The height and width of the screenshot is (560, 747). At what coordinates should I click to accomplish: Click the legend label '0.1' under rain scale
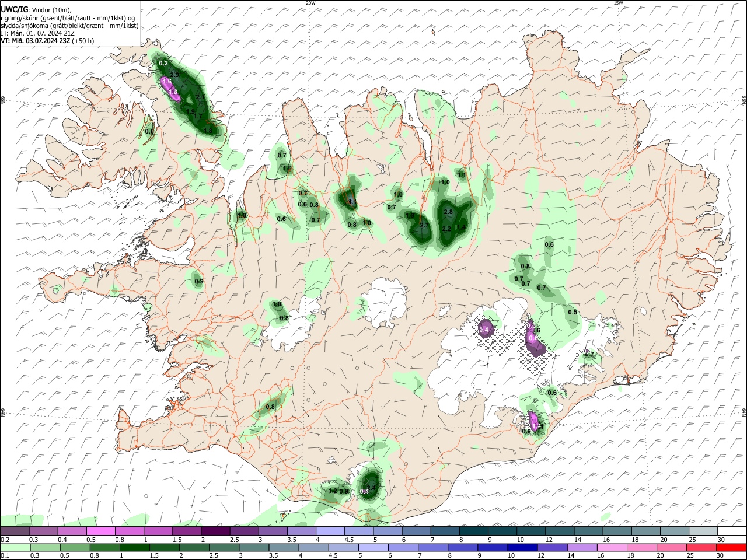[x=4, y=555]
